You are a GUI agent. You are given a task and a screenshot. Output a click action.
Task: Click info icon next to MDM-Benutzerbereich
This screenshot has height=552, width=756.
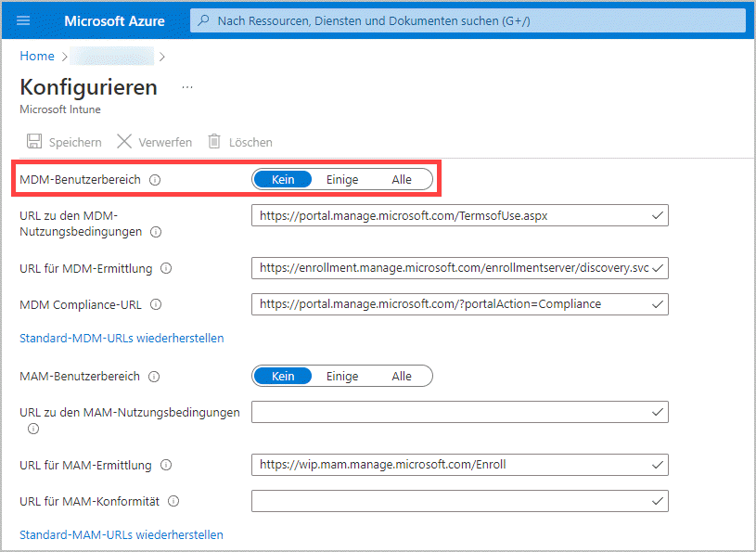pyautogui.click(x=155, y=180)
